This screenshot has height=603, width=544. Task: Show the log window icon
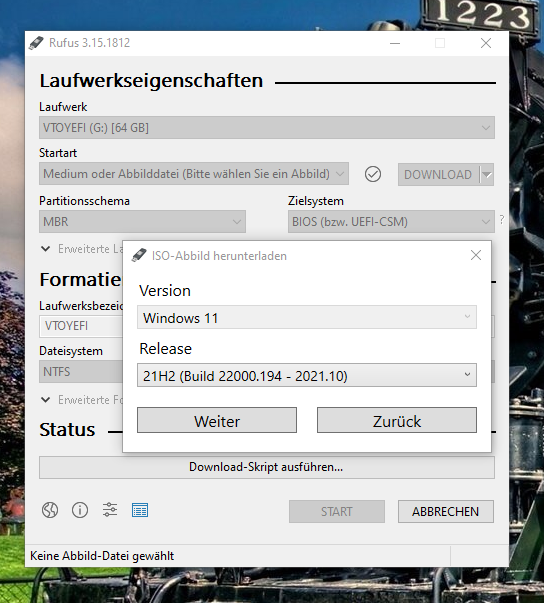[x=140, y=510]
